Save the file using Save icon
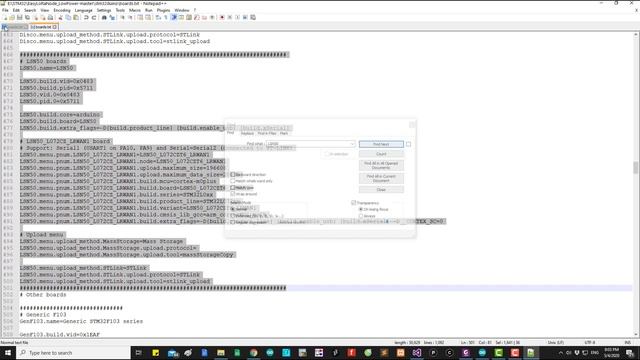Screen dimensions: 640x360 click(20, 18)
